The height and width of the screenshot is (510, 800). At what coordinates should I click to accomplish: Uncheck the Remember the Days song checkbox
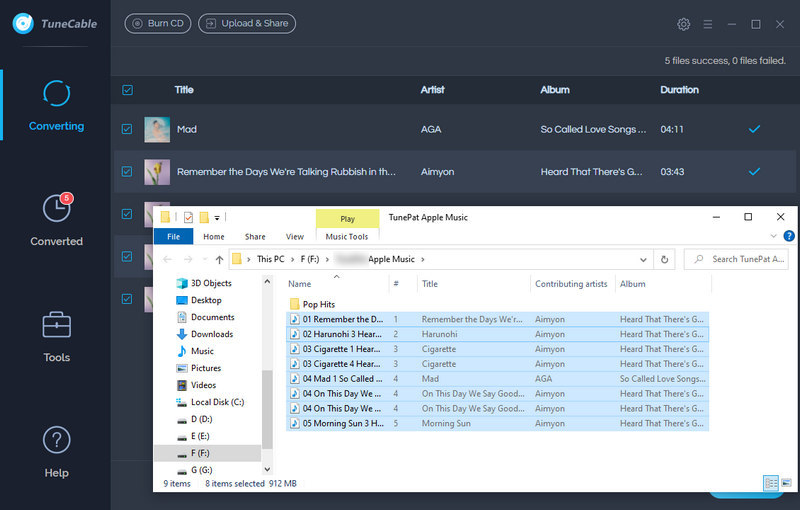click(127, 171)
